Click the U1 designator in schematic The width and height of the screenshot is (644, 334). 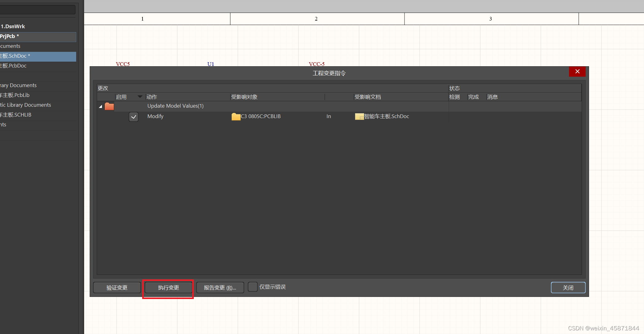pos(211,64)
